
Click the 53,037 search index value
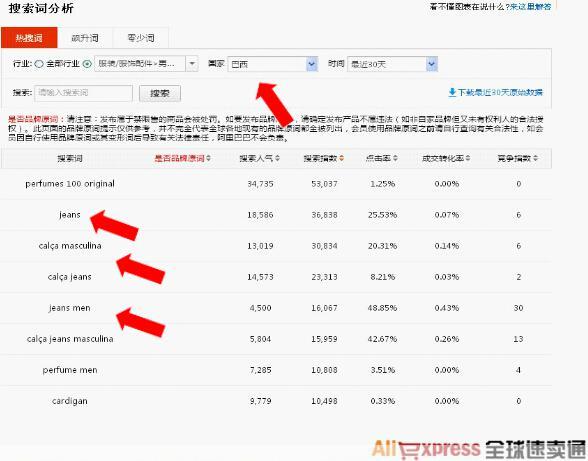324,184
